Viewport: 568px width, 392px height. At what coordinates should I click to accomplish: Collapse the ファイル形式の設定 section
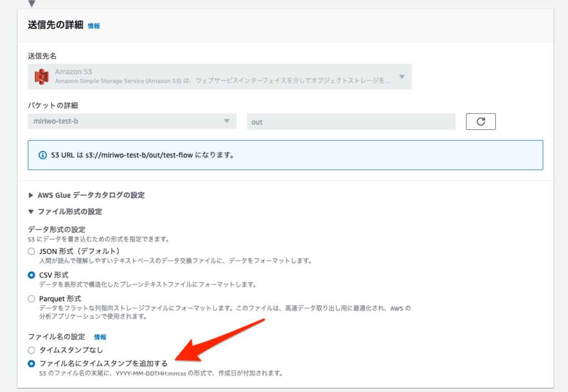79,211
